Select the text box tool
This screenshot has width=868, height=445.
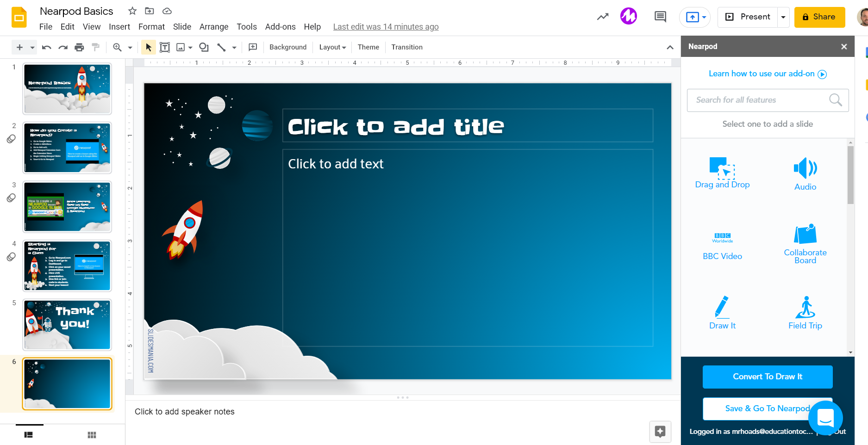(165, 47)
